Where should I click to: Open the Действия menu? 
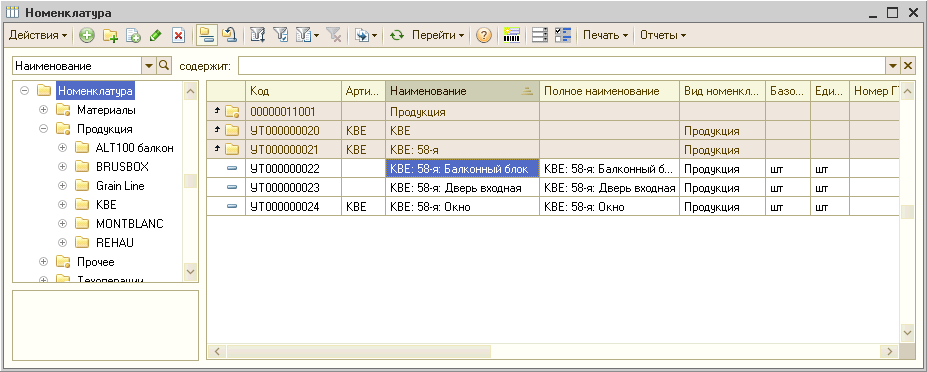38,35
